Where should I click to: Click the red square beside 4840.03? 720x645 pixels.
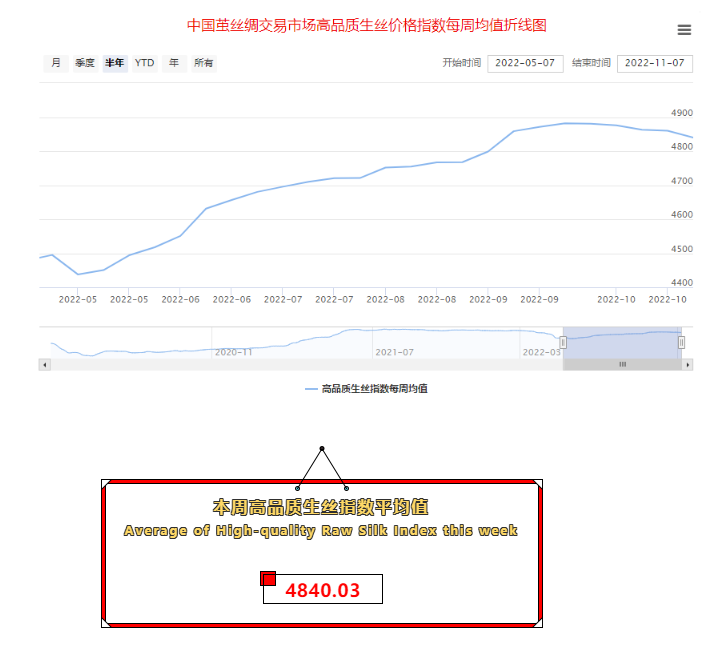[x=268, y=579]
